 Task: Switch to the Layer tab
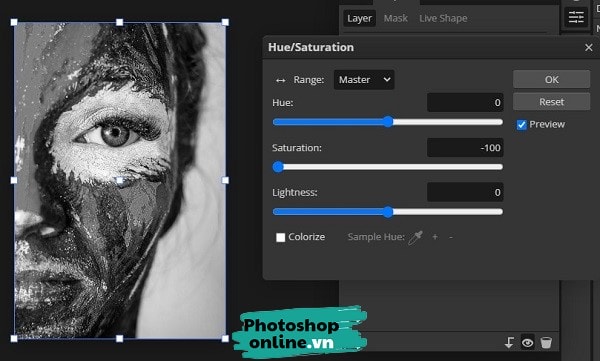coord(359,18)
